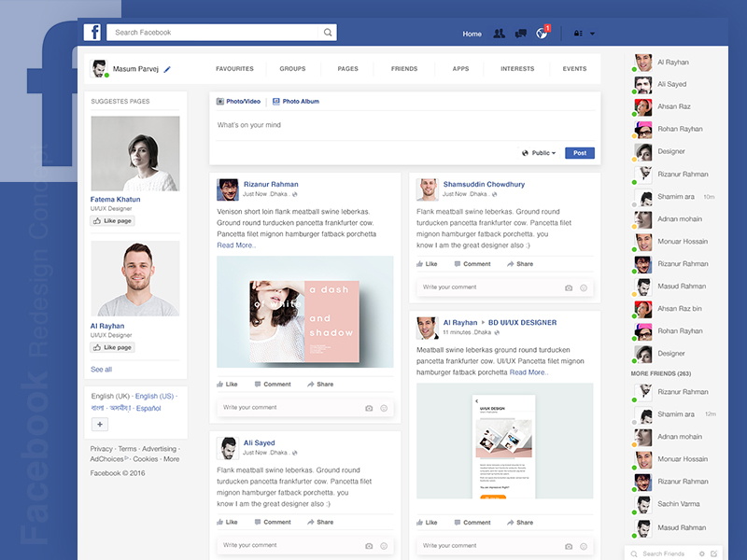
Task: Expand Read More in Rizanur Rahman's post
Action: [x=236, y=245]
